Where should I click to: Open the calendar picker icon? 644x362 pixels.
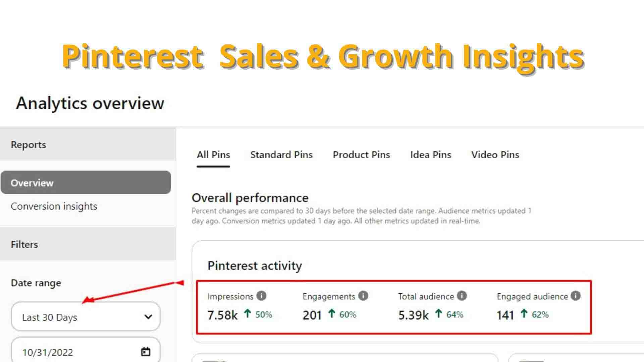(x=146, y=352)
